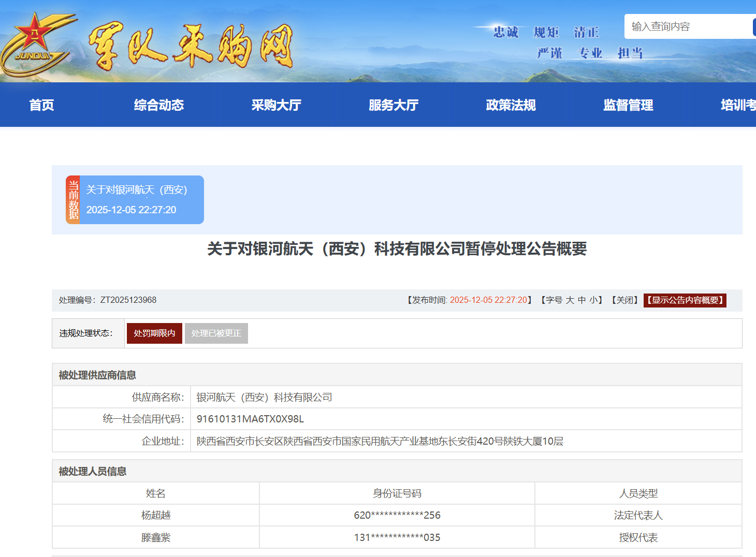756x557 pixels.
Task: Expand the 政策法规 navigation menu
Action: [x=511, y=105]
